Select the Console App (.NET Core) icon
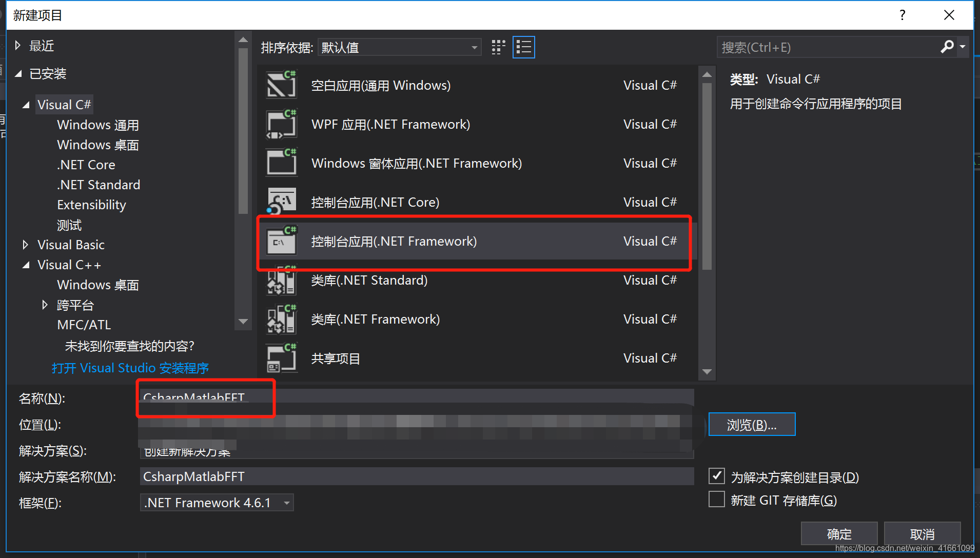 [282, 202]
